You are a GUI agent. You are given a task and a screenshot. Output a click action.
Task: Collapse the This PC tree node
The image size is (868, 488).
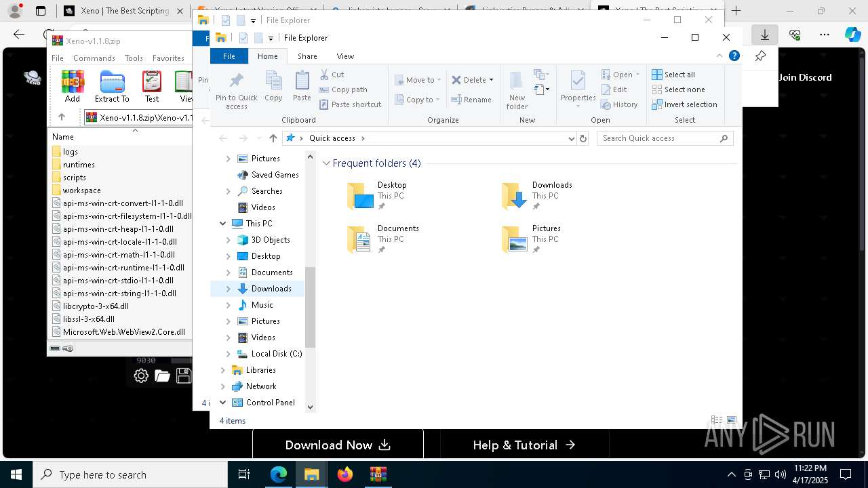pyautogui.click(x=222, y=224)
